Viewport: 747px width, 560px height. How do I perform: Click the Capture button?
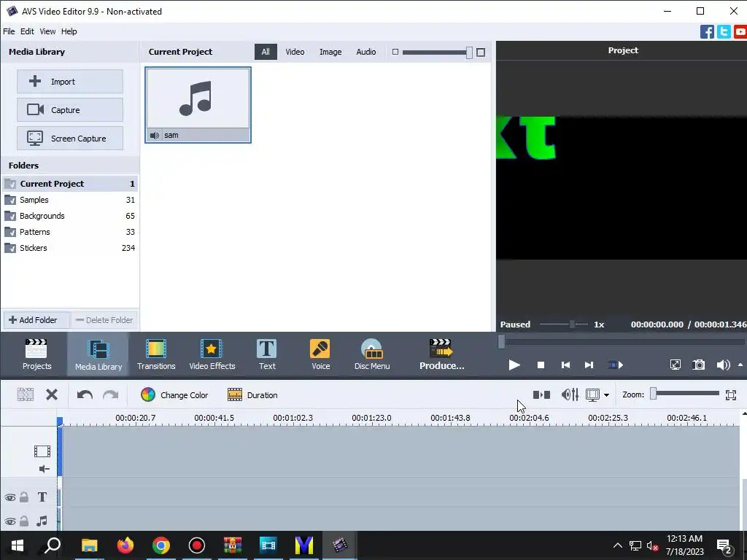coord(70,110)
